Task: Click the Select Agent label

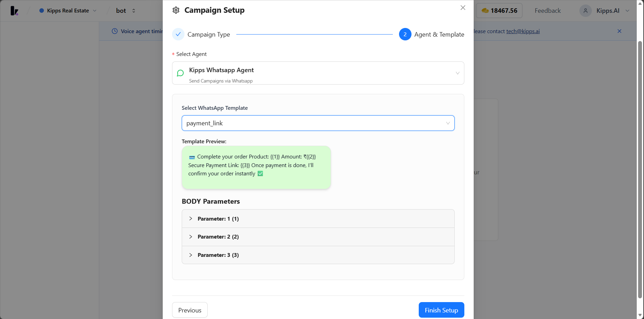Action: coord(191,54)
